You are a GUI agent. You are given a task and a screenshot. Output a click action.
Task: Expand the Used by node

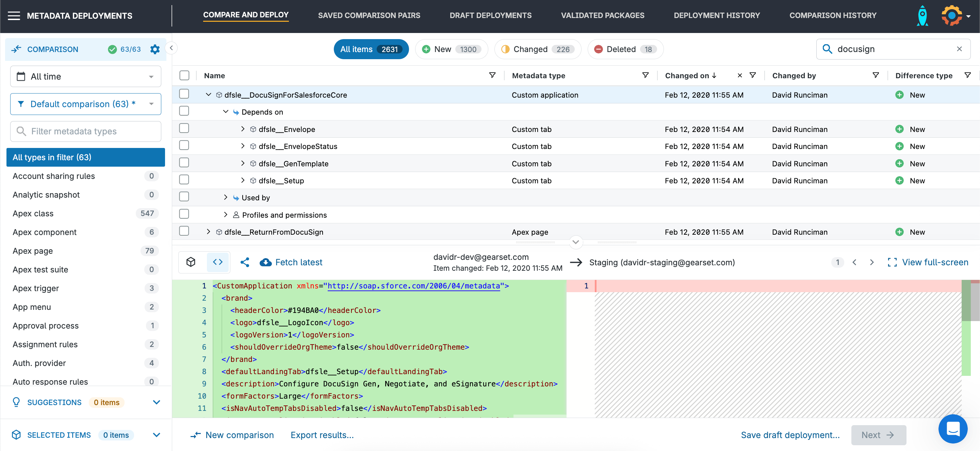(x=226, y=197)
